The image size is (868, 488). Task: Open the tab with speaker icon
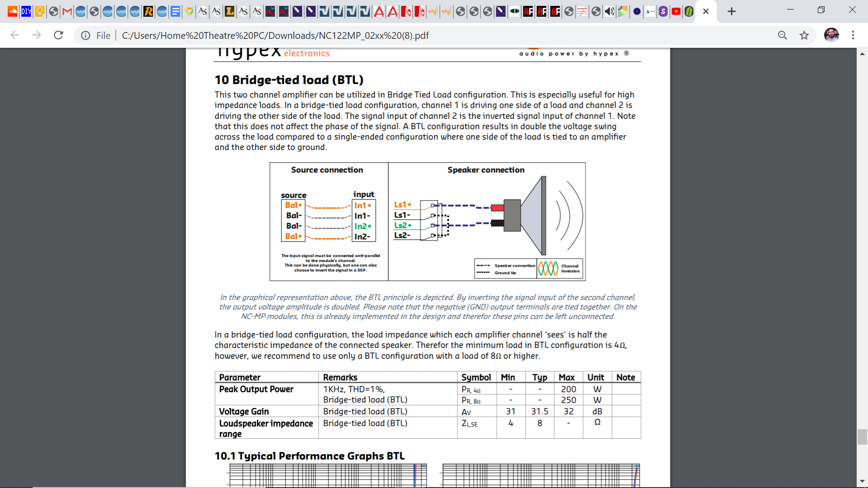click(x=609, y=12)
